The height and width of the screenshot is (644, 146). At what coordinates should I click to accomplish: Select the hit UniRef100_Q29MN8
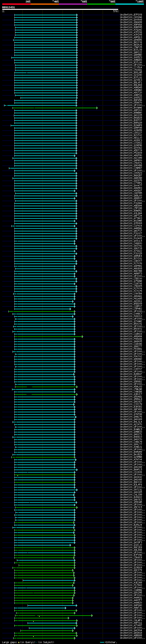(x=131, y=457)
